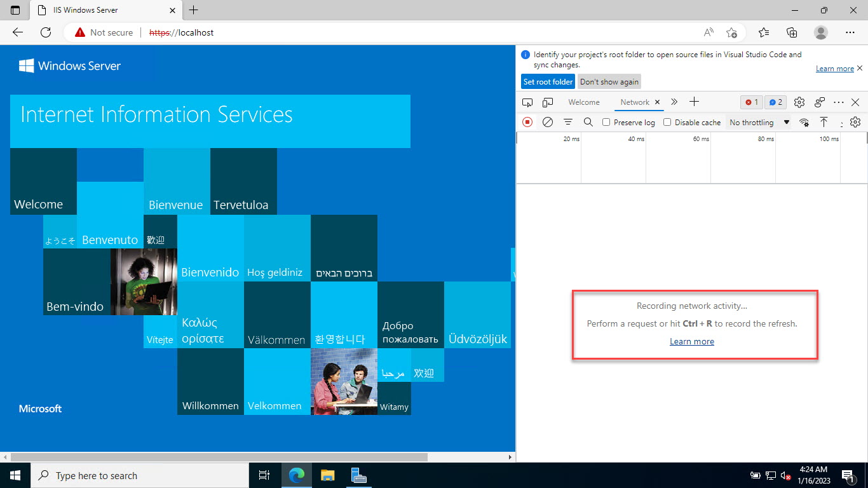Click Set root folder button
This screenshot has height=488, width=868.
[x=548, y=81]
